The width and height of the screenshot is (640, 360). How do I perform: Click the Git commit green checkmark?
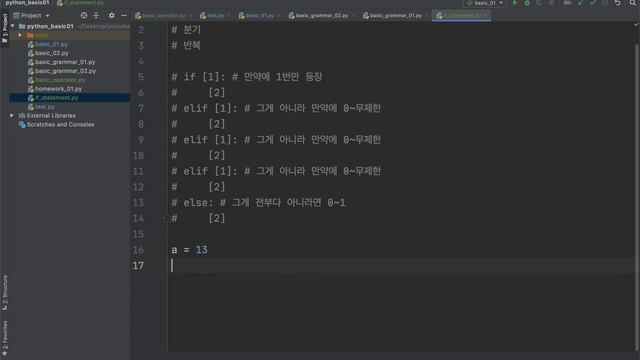click(x=593, y=3)
